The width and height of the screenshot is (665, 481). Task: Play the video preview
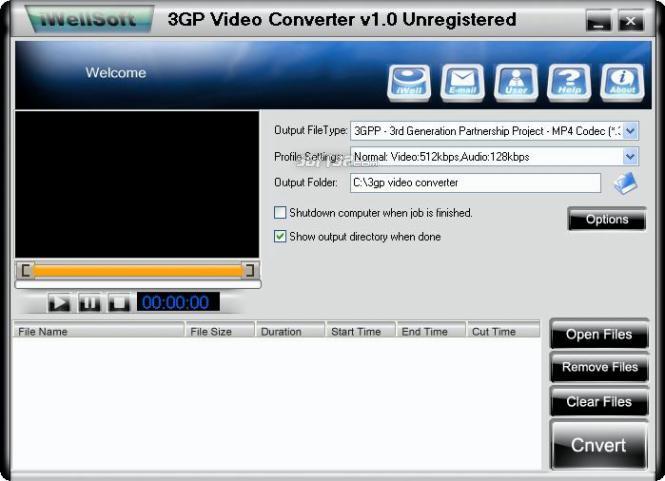(59, 303)
